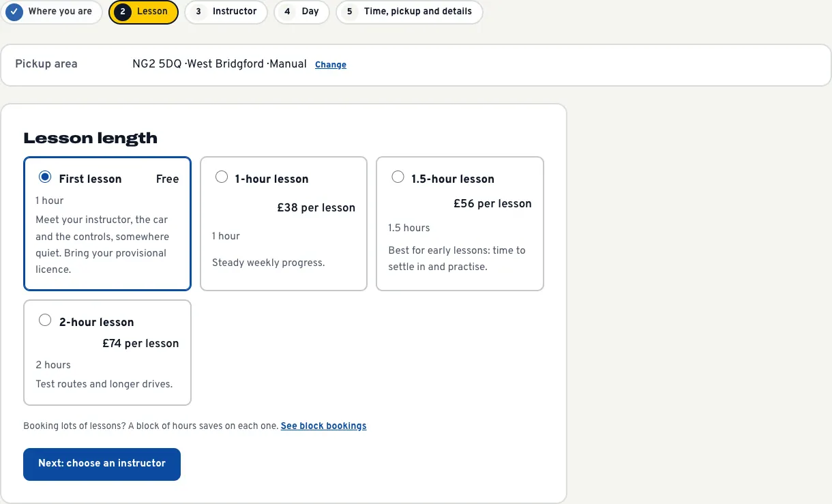Image resolution: width=832 pixels, height=504 pixels.
Task: Click the Test routes and longer drives card
Action: (x=107, y=353)
